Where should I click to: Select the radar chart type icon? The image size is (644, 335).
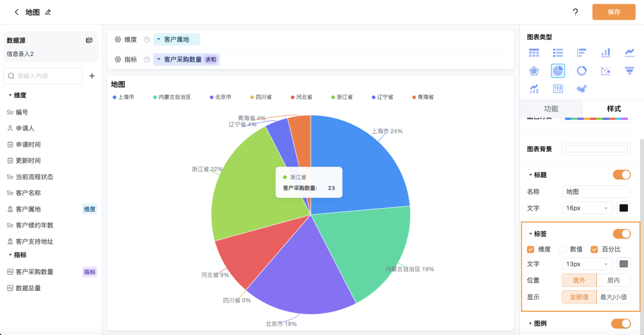pyautogui.click(x=534, y=71)
